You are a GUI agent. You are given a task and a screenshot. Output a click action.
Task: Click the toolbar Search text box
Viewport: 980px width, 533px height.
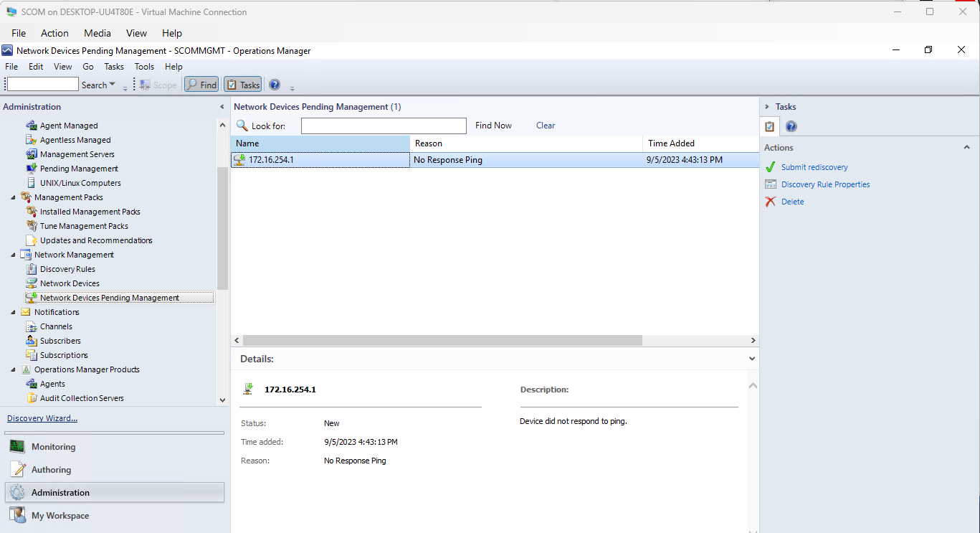[42, 85]
